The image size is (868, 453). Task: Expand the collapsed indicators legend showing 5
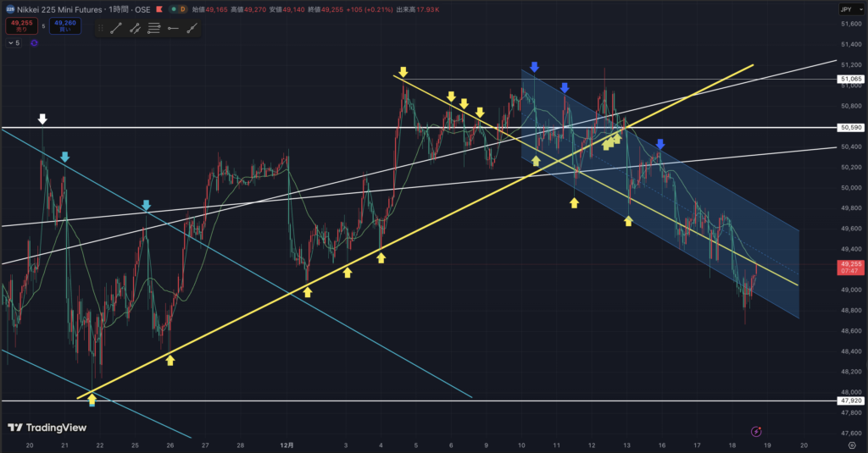click(x=14, y=42)
